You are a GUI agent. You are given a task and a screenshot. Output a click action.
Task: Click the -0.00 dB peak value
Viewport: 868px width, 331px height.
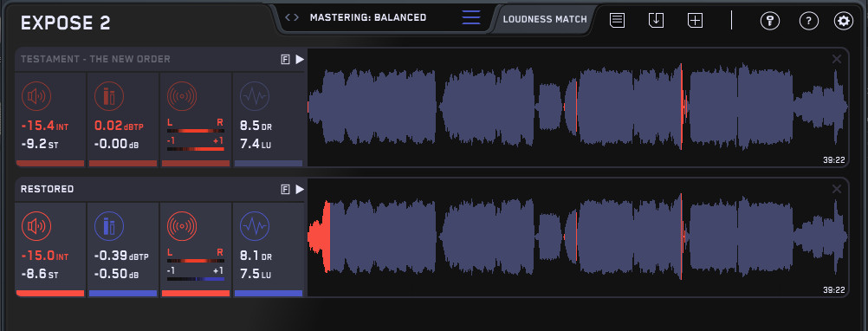point(116,145)
